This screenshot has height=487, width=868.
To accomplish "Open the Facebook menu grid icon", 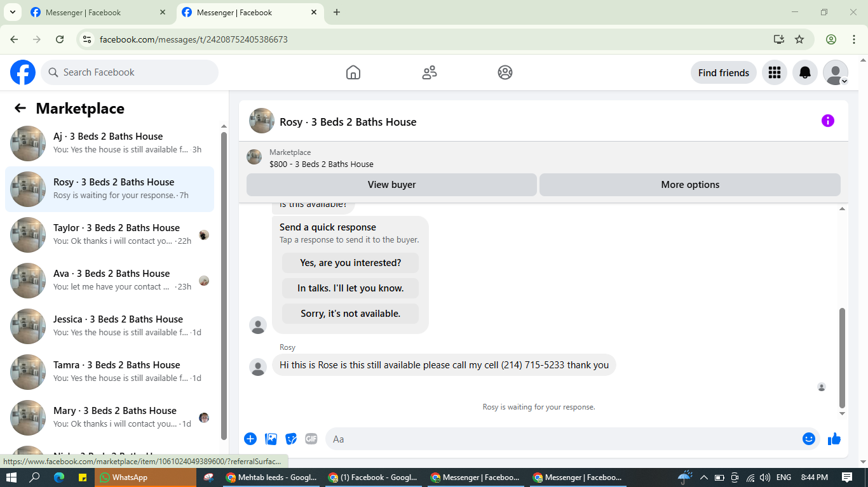I will tap(774, 72).
